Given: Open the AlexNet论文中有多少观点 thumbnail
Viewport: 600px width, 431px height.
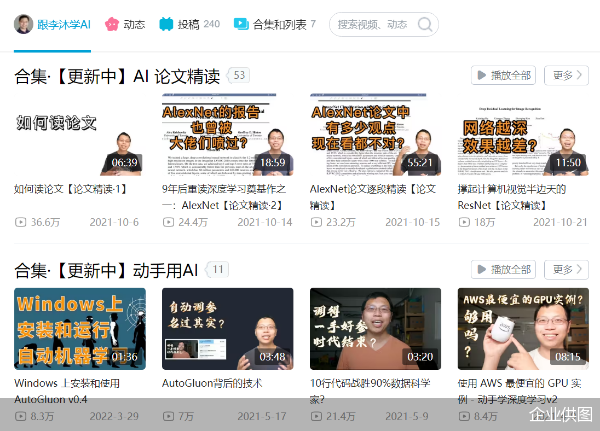Looking at the screenshot, I should coord(375,135).
